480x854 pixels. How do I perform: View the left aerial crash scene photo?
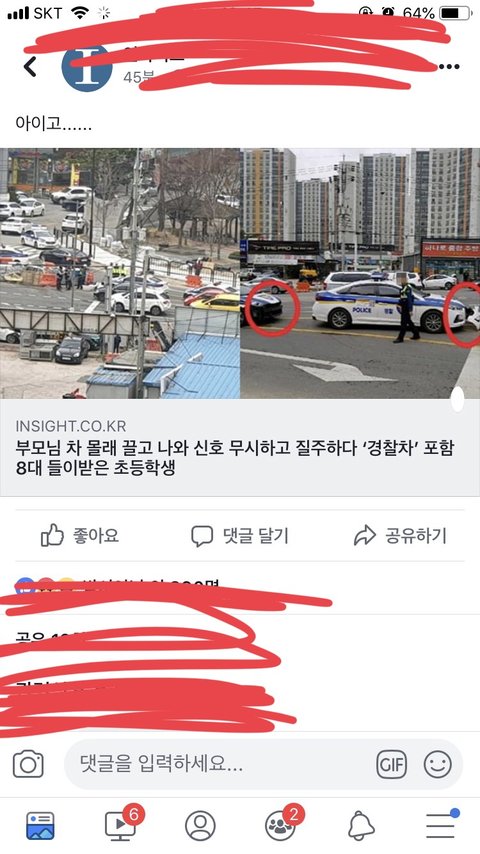click(x=120, y=273)
